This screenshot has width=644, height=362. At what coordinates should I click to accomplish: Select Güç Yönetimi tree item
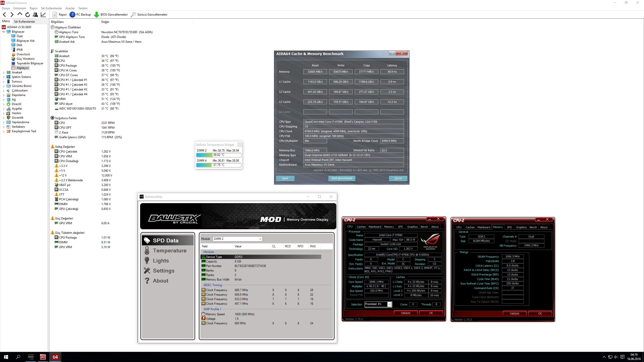click(25, 59)
